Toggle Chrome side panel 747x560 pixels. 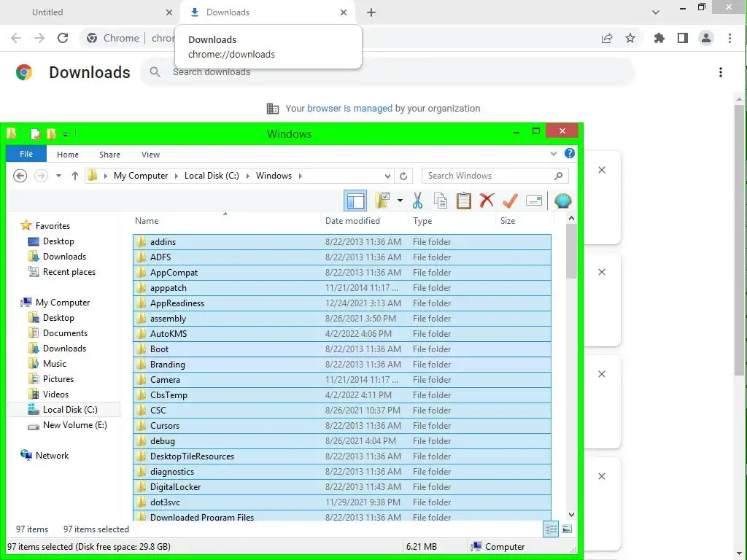(682, 38)
